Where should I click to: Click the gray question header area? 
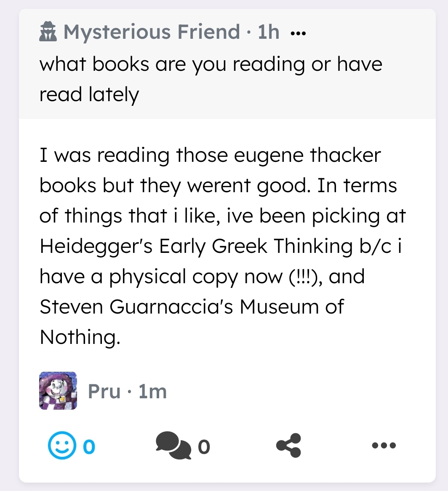pos(227,64)
